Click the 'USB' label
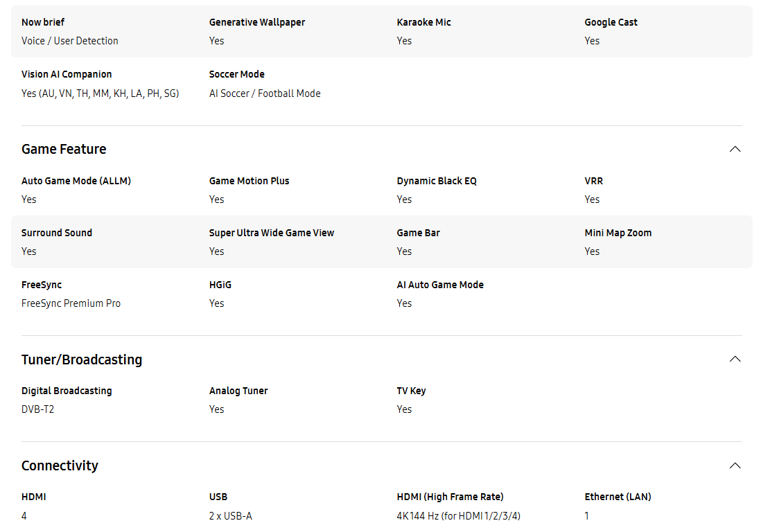This screenshot has height=532, width=761. point(218,497)
